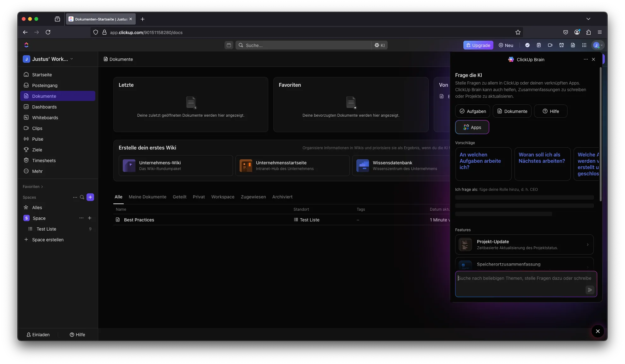Screen dimensions: 625x364
Task: Switch to the Privat tab
Action: [199, 197]
